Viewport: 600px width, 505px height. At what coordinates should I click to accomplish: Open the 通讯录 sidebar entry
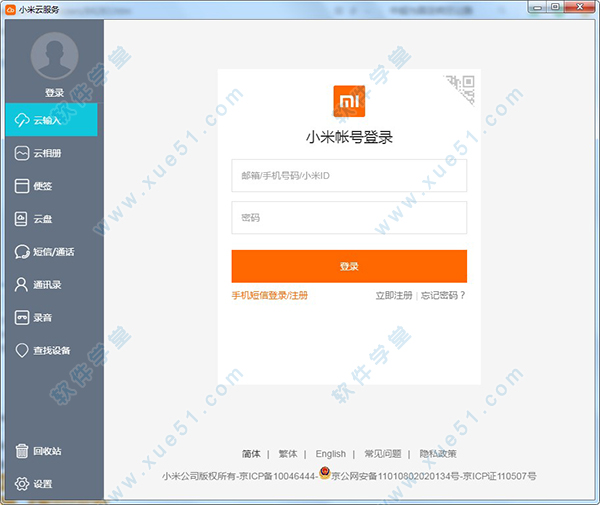click(x=51, y=285)
